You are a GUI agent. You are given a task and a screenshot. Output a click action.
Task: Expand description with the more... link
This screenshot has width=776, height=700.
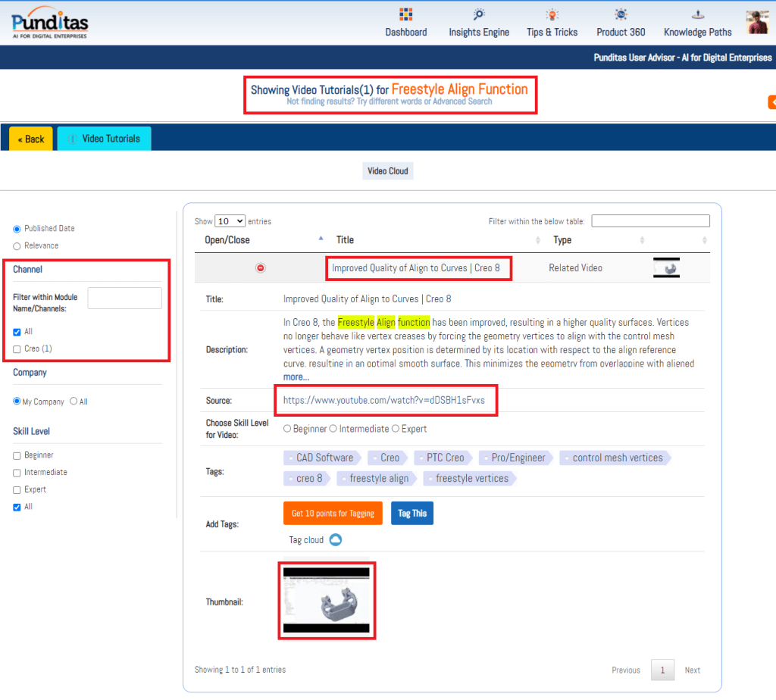296,377
